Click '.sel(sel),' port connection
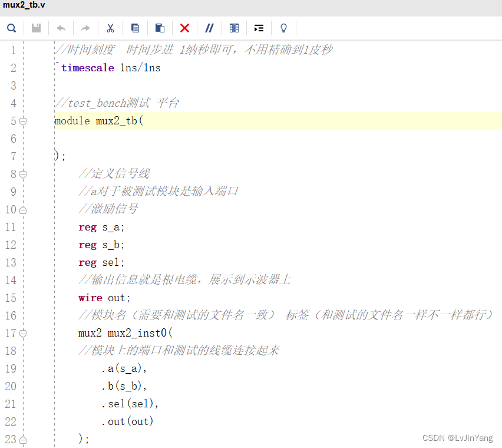Image resolution: width=502 pixels, height=448 pixels. (x=130, y=404)
